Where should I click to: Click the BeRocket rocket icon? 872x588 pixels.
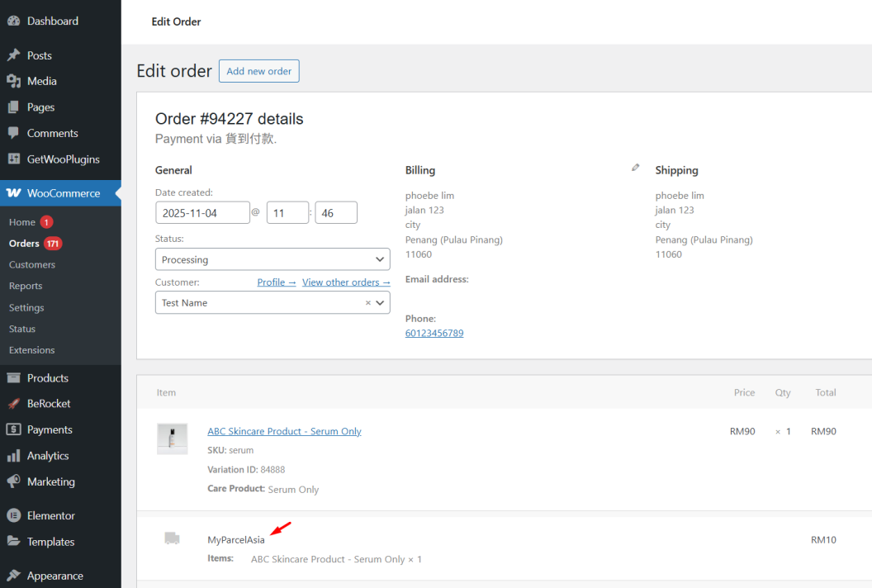13,404
